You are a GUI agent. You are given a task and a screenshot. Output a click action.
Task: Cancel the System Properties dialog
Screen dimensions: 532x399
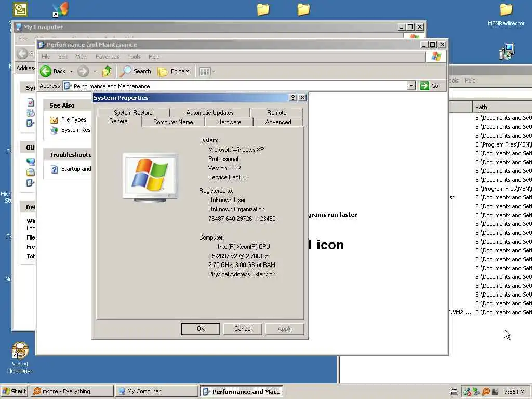[243, 329]
